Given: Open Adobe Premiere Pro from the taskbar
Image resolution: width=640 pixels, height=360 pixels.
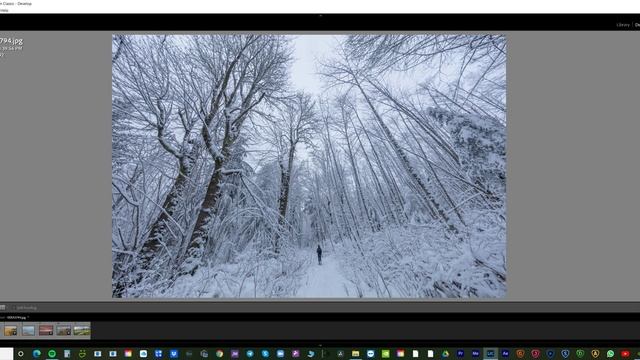Looking at the screenshot, I should [x=460, y=354].
